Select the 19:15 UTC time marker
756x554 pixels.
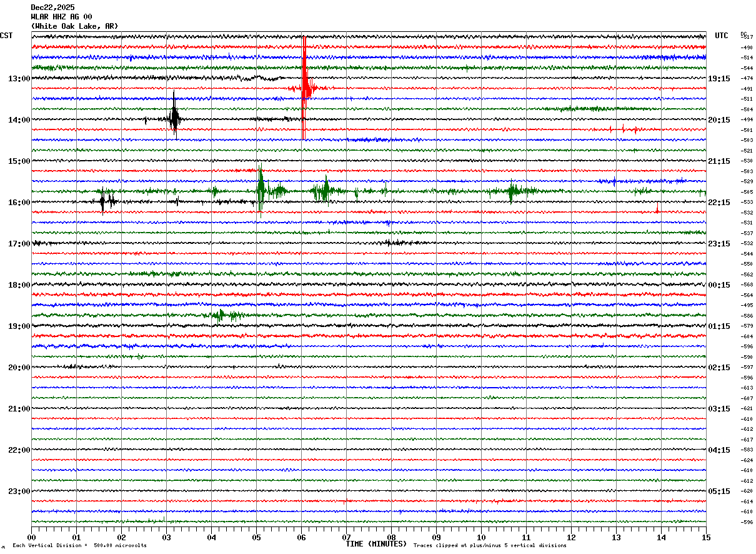coord(719,79)
